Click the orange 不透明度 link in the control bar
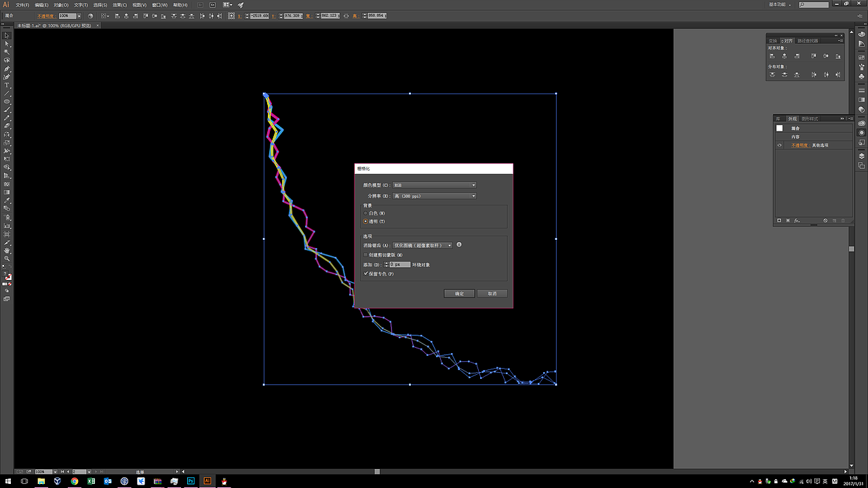The width and height of the screenshot is (868, 488). coord(47,16)
